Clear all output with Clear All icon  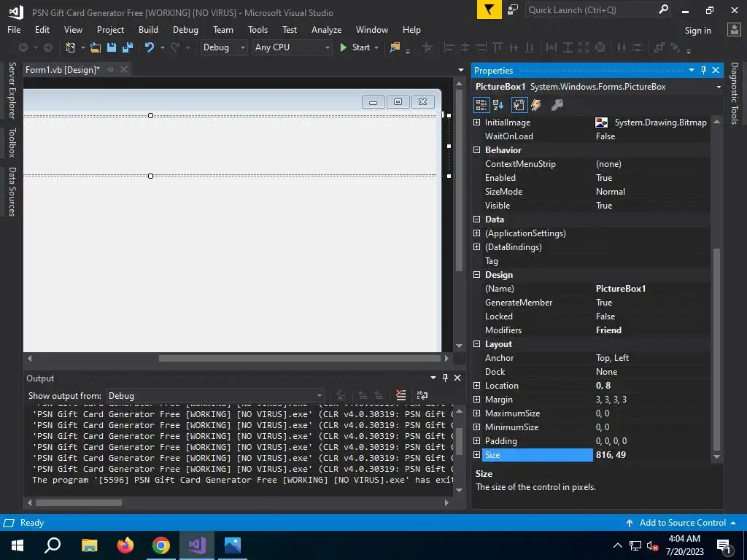pyautogui.click(x=401, y=395)
